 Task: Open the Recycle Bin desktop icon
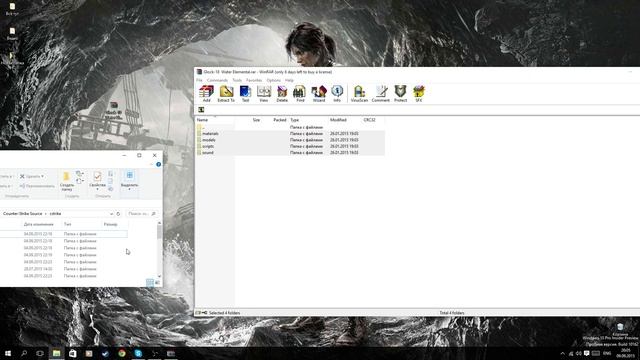[x=620, y=329]
